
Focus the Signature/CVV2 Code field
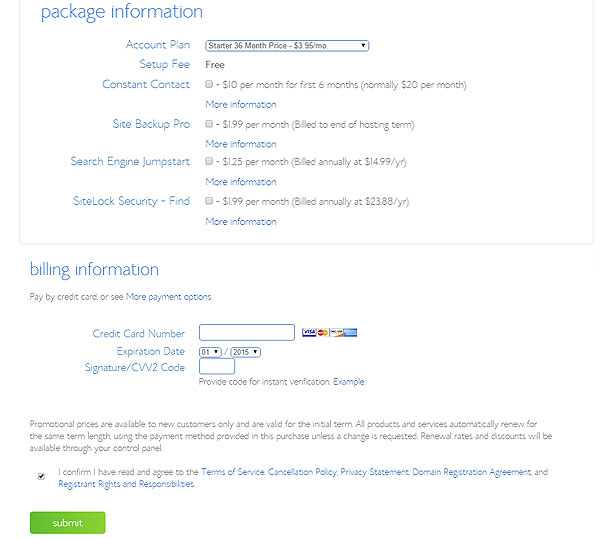click(217, 367)
